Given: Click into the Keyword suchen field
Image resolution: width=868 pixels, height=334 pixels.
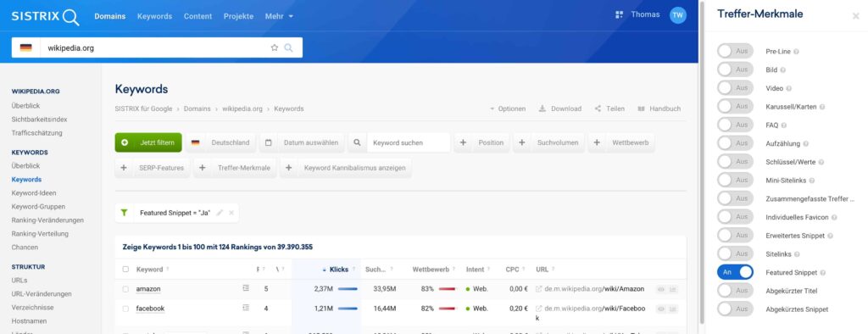Looking at the screenshot, I should [x=409, y=142].
